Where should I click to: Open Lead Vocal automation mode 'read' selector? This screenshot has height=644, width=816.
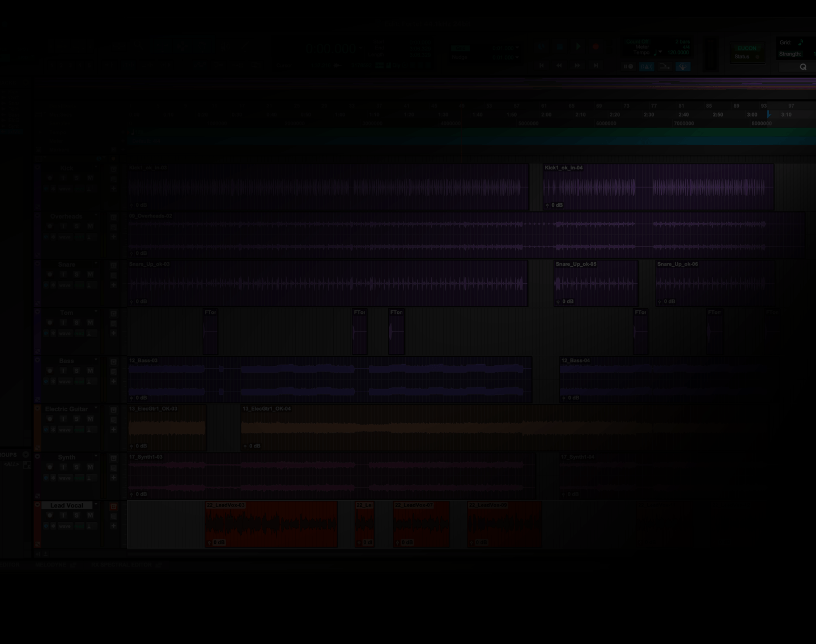79,526
